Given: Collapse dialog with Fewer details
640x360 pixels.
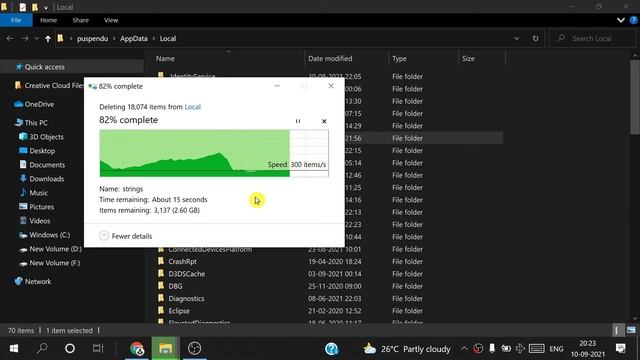Looking at the screenshot, I should 126,236.
